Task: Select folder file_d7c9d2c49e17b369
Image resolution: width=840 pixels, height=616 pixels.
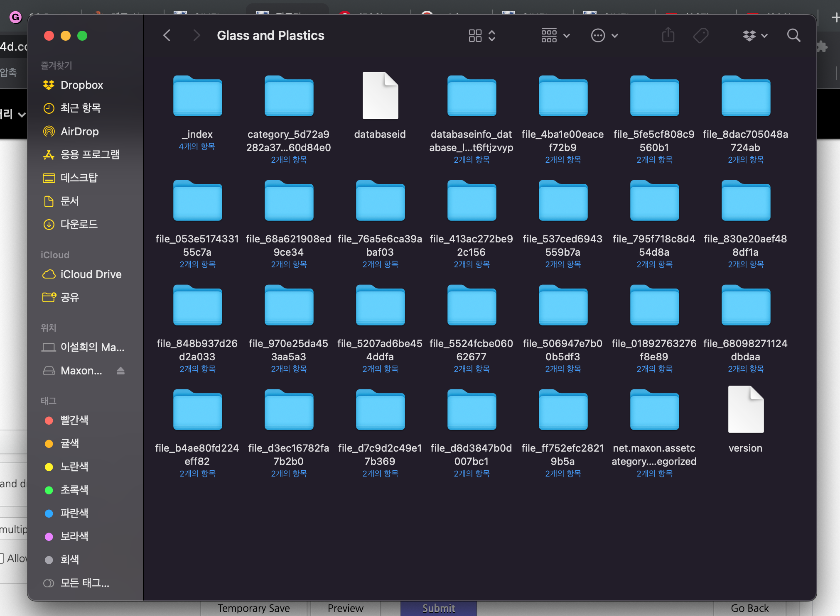Action: 380,410
